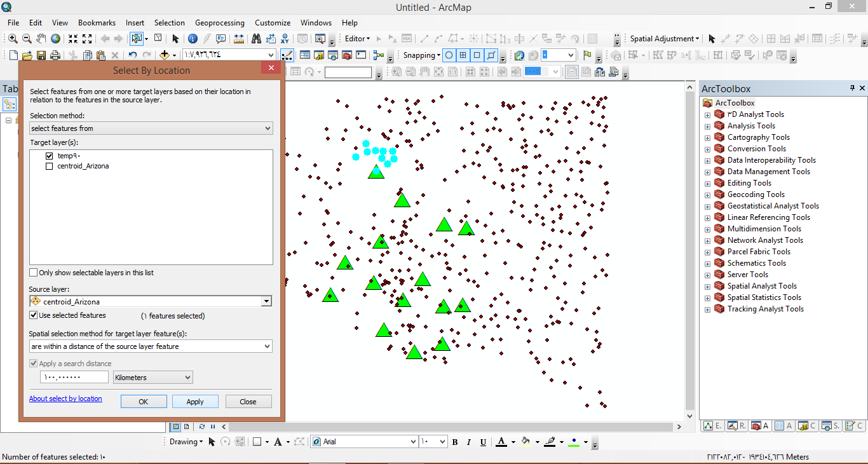Open the Table of Contents window icon
The image size is (868, 464).
[305, 55]
